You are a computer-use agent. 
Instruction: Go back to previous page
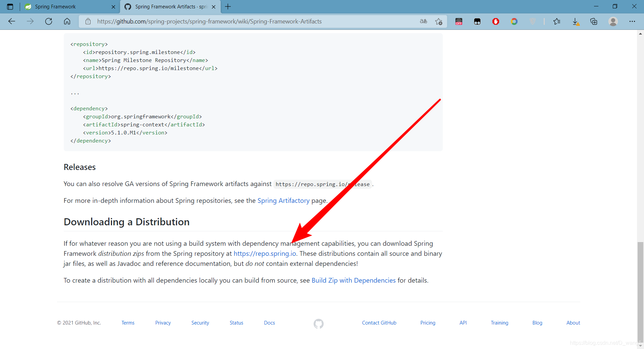click(x=12, y=21)
